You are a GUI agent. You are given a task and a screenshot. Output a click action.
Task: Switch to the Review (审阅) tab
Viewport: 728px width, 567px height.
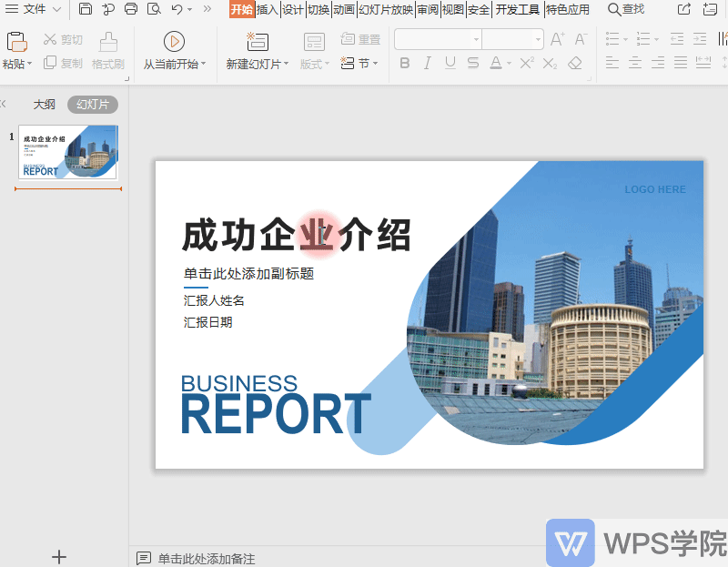click(428, 9)
